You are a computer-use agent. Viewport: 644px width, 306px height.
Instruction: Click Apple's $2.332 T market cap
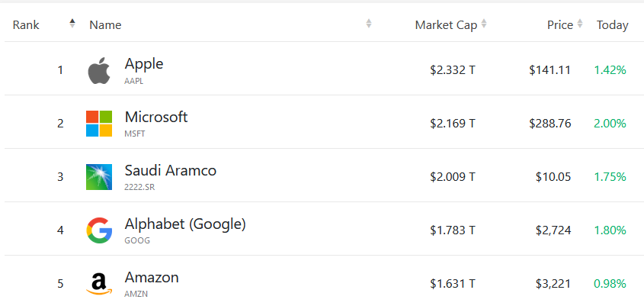[453, 70]
